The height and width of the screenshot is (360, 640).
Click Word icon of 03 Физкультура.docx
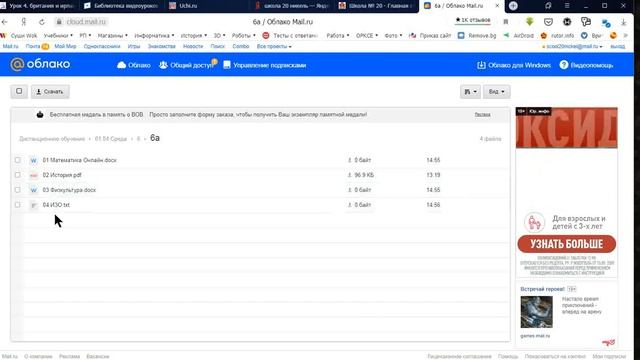(x=33, y=190)
